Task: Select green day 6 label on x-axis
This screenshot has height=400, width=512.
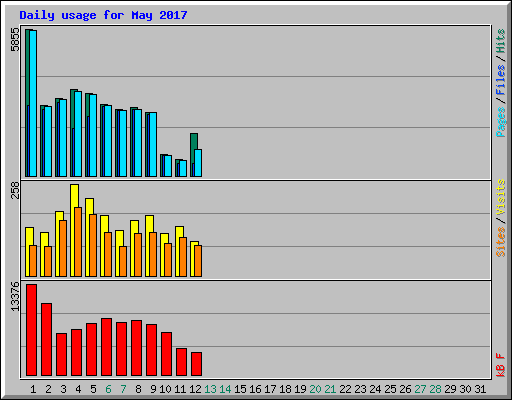Action: [x=108, y=389]
